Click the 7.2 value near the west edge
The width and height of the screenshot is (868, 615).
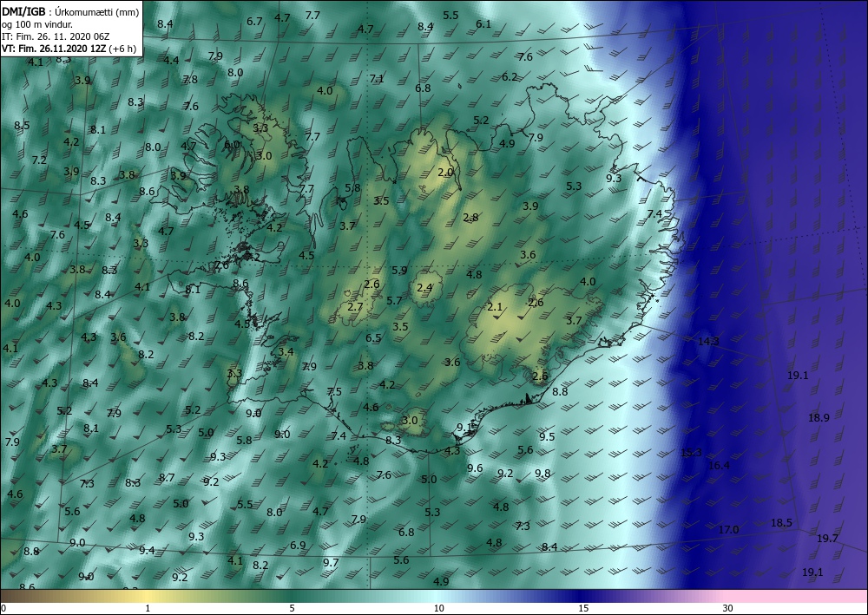point(39,160)
